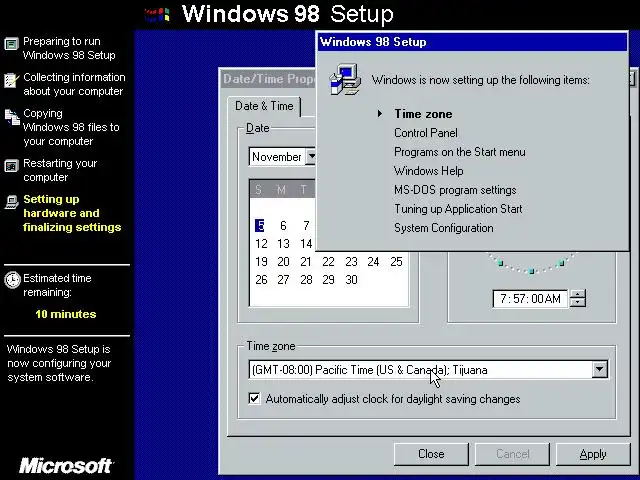Click System Configuration in setup list
This screenshot has width=640, height=480.
(x=444, y=228)
